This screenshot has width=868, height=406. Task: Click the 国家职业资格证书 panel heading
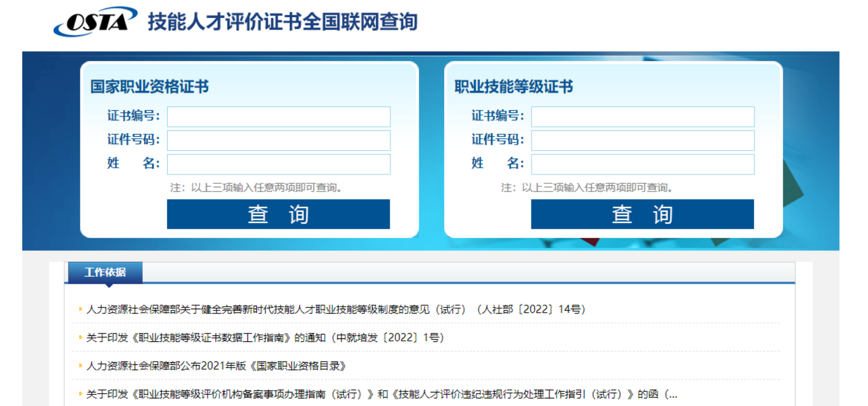(x=149, y=87)
